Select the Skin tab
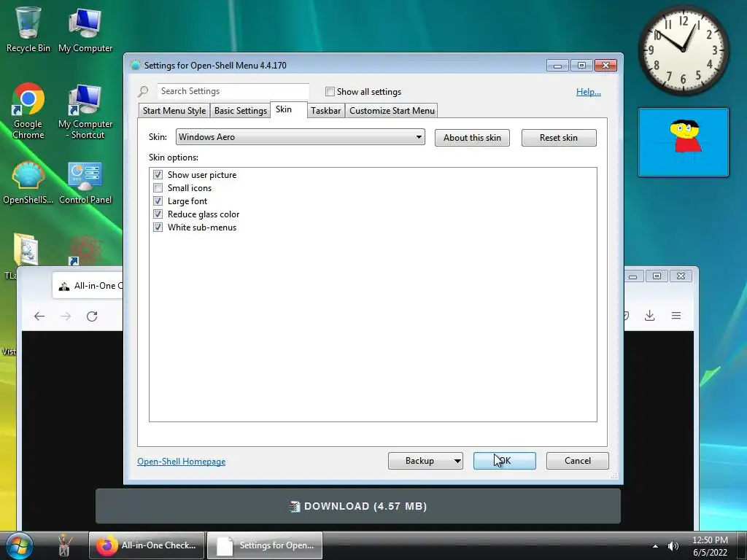Screen dimensions: 747x560 tap(289, 109)
